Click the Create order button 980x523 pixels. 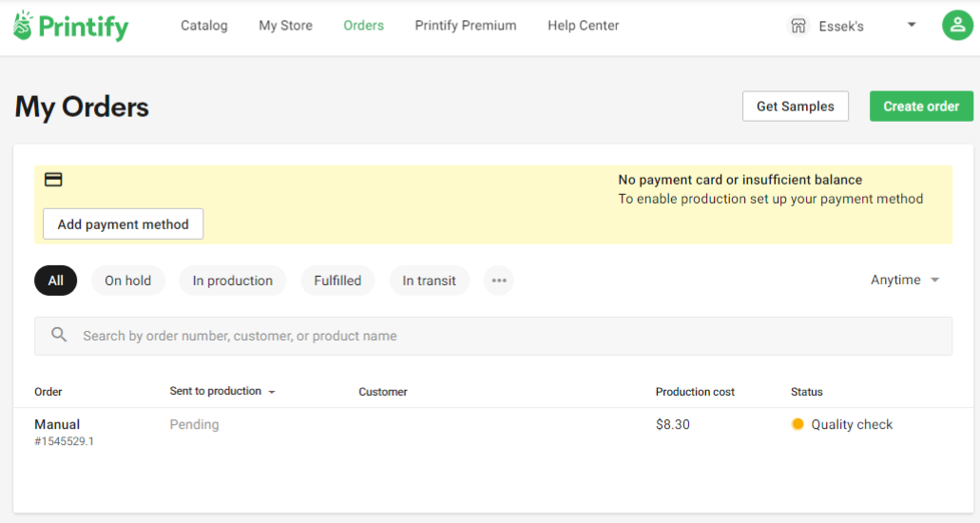pyautogui.click(x=921, y=107)
